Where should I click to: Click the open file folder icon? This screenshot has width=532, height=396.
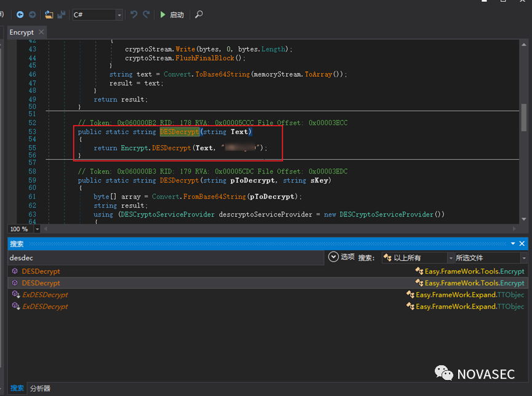point(49,14)
